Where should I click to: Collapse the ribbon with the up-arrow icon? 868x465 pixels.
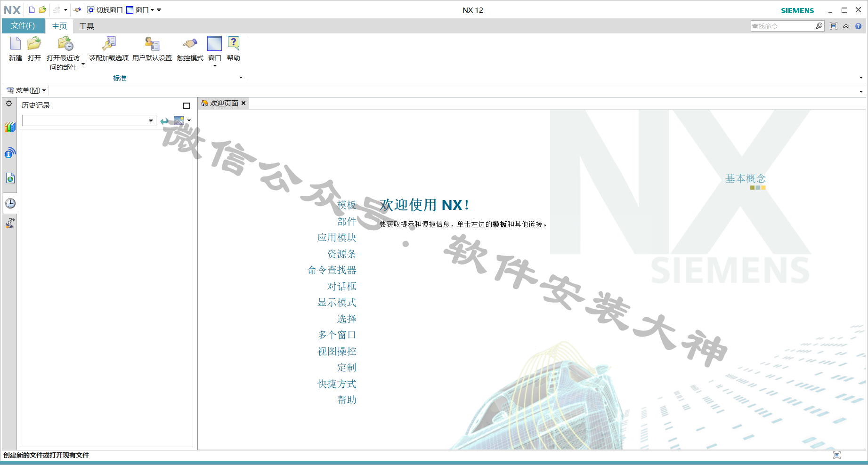pos(846,26)
